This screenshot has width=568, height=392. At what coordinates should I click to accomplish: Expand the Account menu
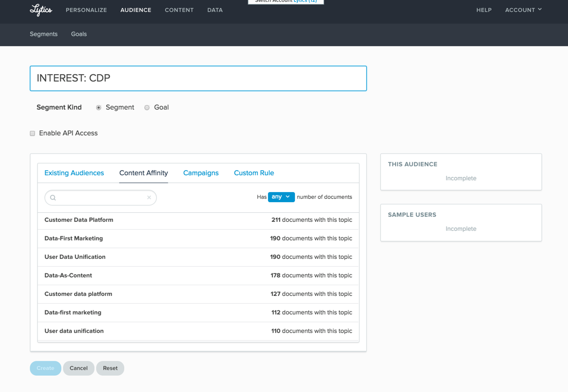[524, 10]
